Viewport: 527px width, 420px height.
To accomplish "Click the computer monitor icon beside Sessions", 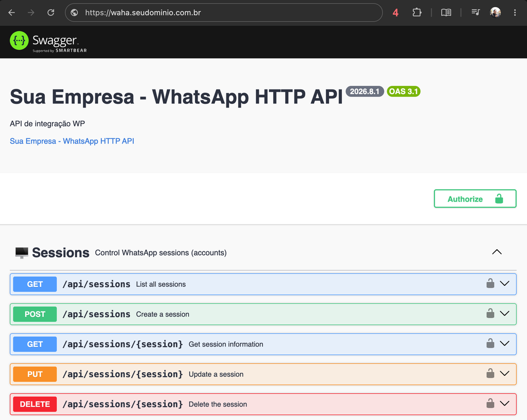I will pyautogui.click(x=22, y=253).
